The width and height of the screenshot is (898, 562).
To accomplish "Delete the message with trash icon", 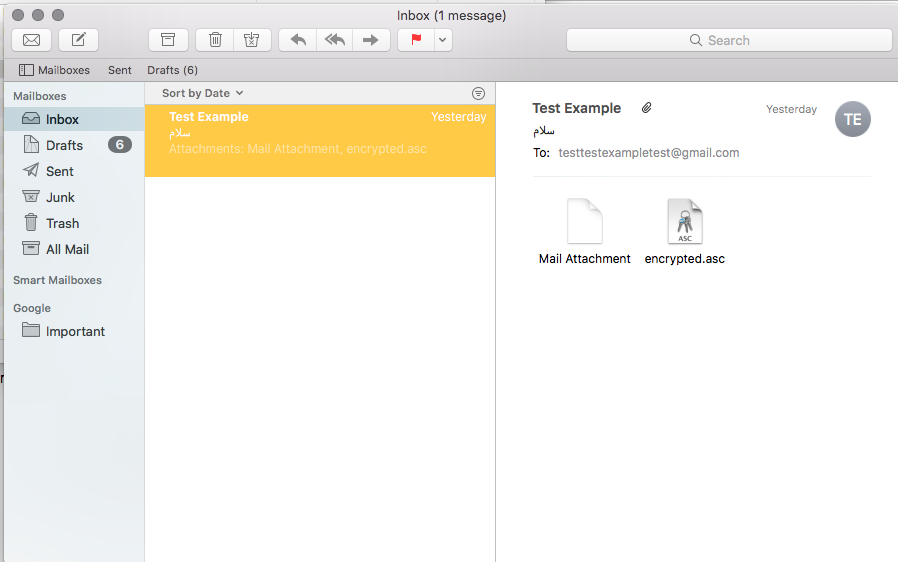I will point(215,40).
